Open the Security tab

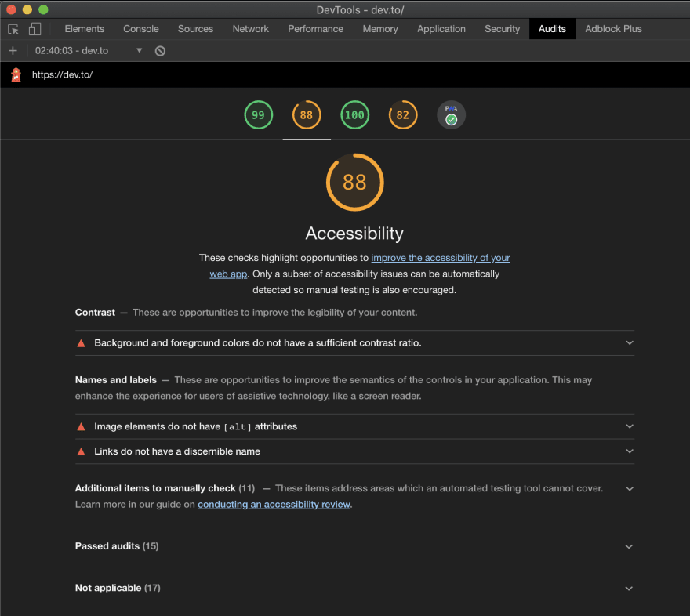502,29
